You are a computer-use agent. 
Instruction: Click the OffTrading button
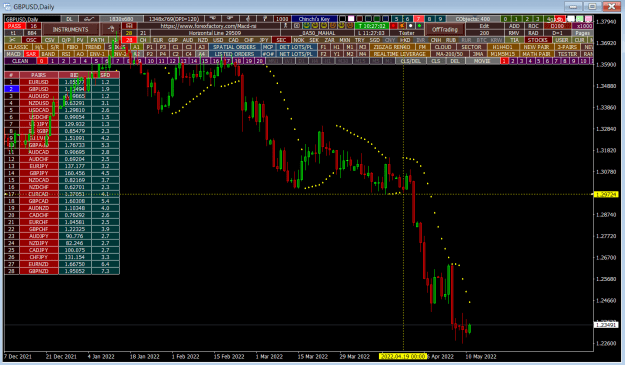click(x=445, y=29)
